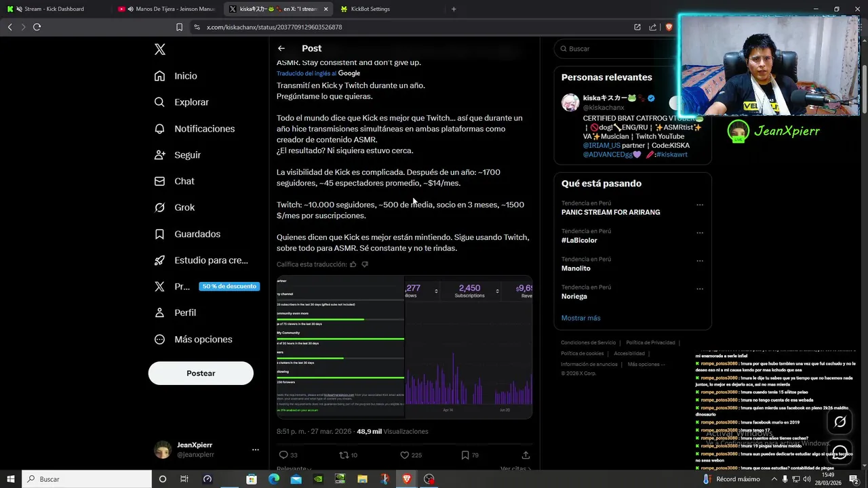
Task: Click Mostrar más under trends
Action: coord(580,318)
